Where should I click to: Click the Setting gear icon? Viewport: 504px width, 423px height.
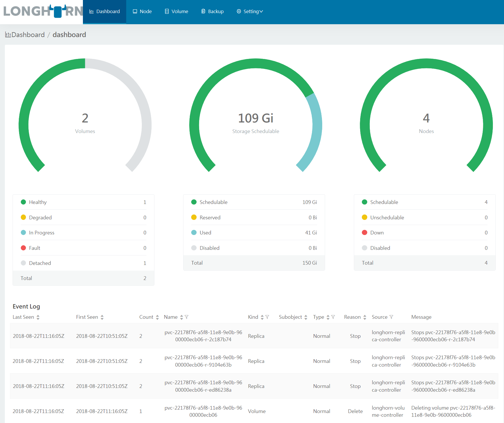[x=239, y=11]
